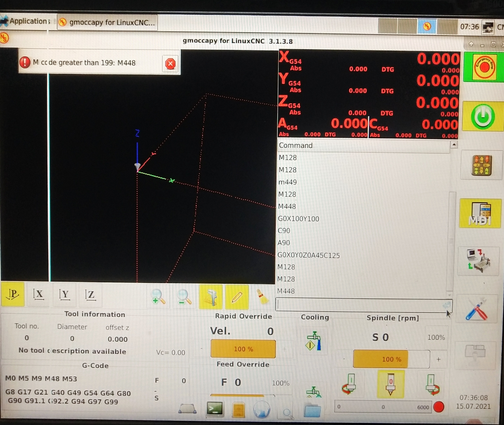Click the X axis DRO readout

coord(369,62)
